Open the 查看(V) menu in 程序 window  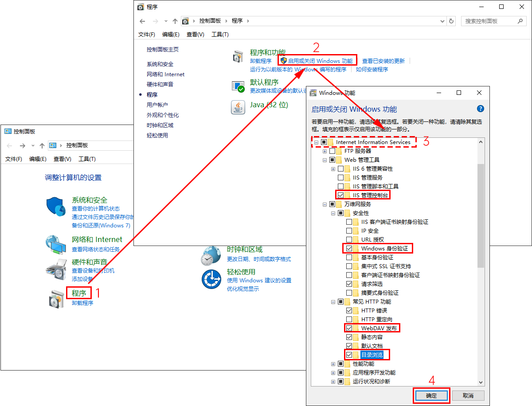tap(196, 35)
